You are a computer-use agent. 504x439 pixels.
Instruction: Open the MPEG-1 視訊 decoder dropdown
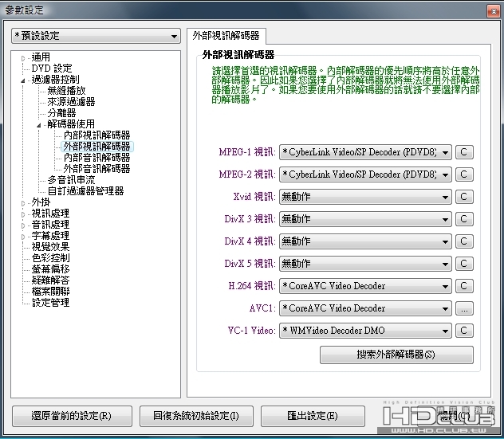365,152
